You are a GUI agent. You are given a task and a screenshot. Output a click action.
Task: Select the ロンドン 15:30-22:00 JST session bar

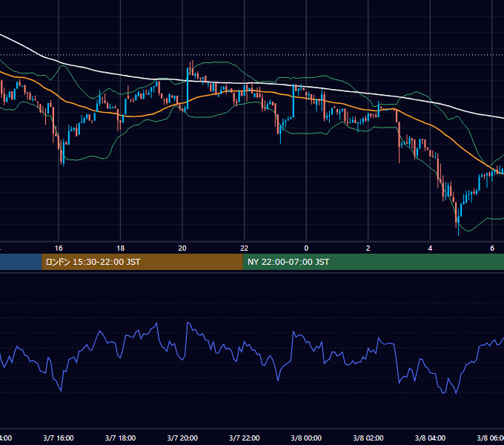pyautogui.click(x=142, y=262)
